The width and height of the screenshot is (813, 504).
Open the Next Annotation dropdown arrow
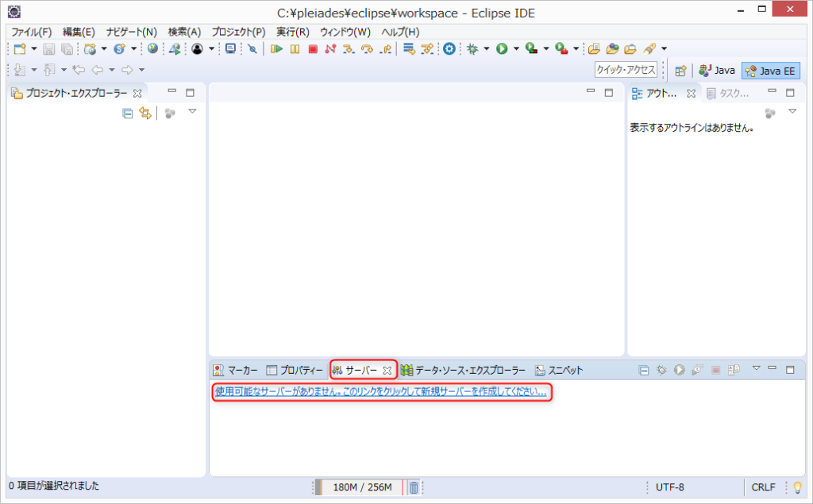tap(33, 70)
